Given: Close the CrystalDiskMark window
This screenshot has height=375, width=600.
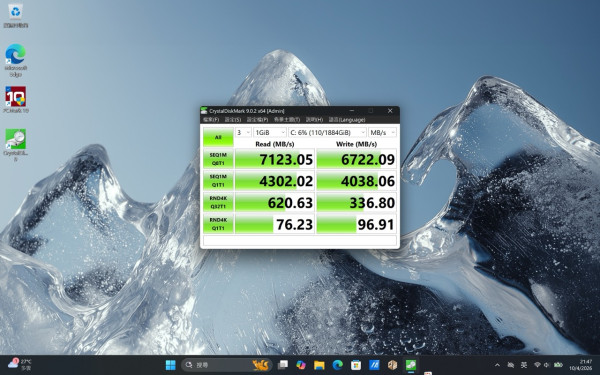Looking at the screenshot, I should tap(390, 111).
